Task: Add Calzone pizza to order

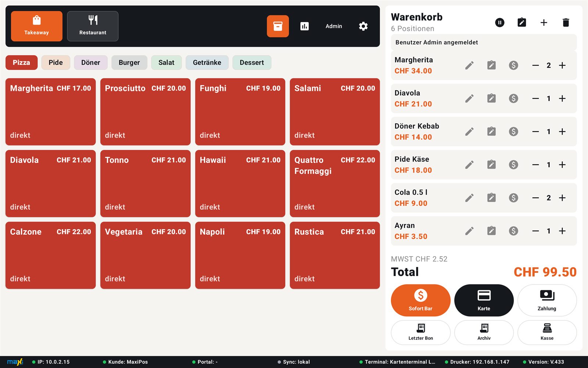Action: (51, 255)
